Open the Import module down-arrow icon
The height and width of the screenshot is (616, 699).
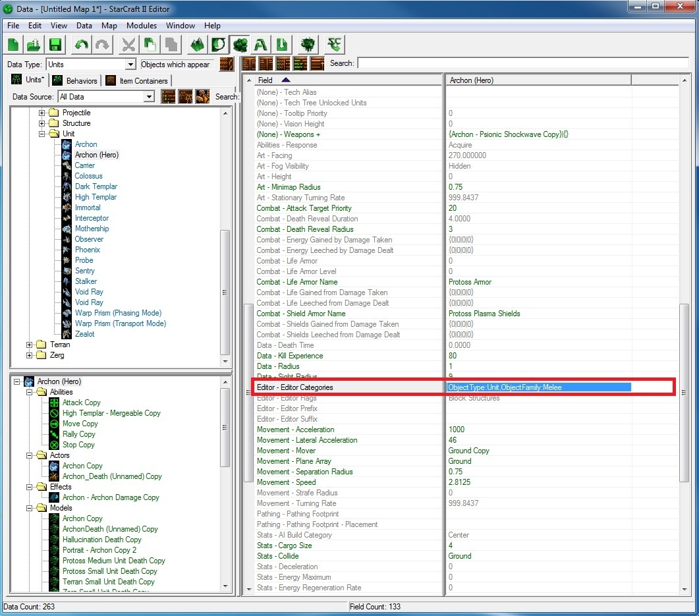click(x=282, y=45)
